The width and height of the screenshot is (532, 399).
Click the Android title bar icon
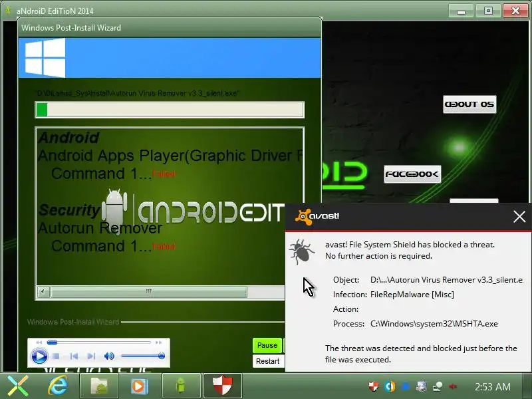click(x=9, y=11)
